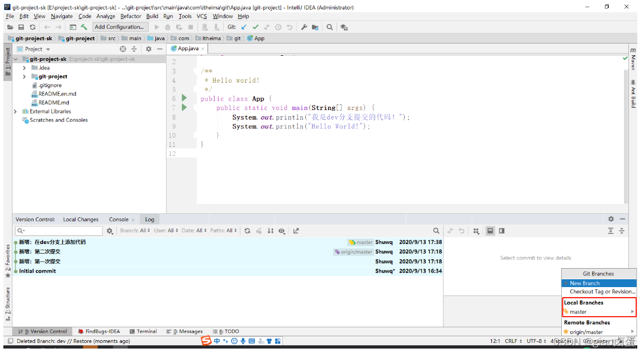Image resolution: width=644 pixels, height=353 pixels.
Task: Open UTF-8 encoding selector in status bar
Action: point(537,341)
